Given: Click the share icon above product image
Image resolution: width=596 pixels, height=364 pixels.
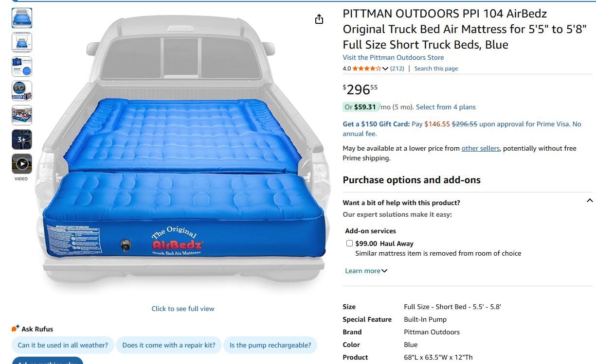Looking at the screenshot, I should (319, 19).
